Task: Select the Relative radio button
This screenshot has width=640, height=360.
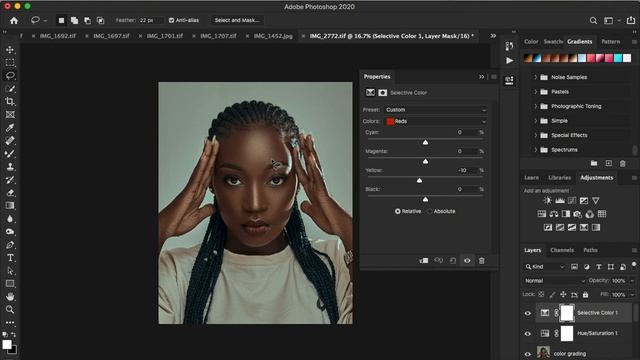Action: point(398,211)
